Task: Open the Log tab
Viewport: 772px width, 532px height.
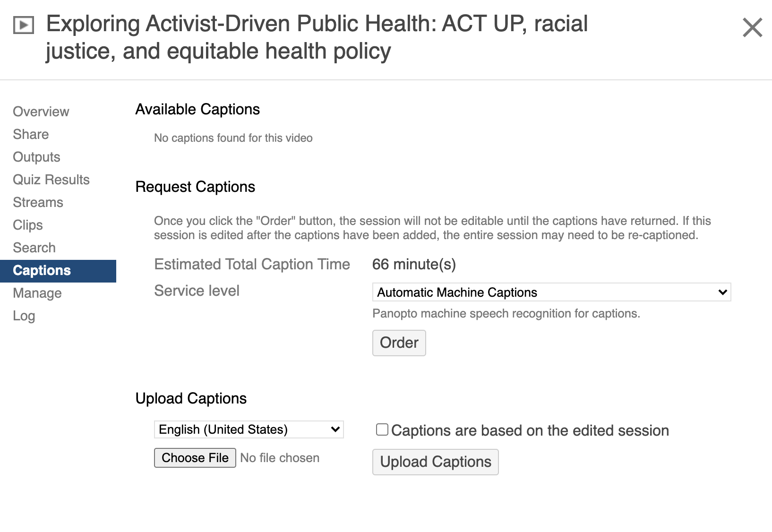Action: tap(24, 316)
